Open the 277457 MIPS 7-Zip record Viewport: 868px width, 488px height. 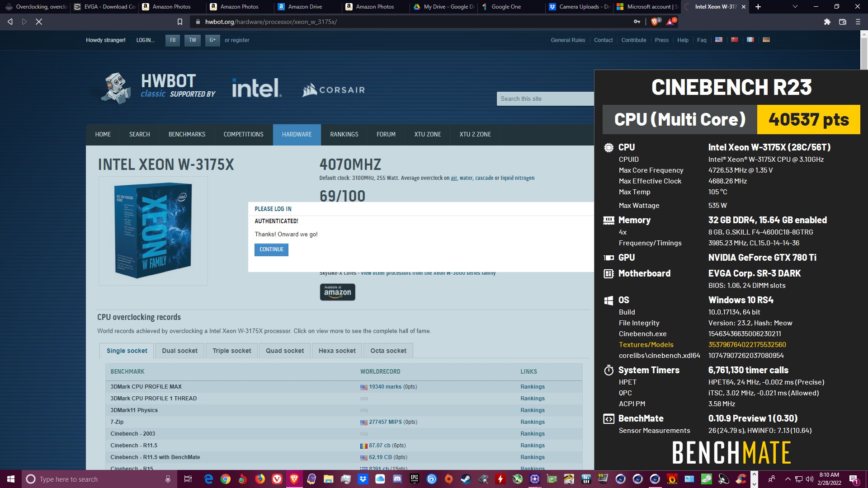pyautogui.click(x=385, y=422)
